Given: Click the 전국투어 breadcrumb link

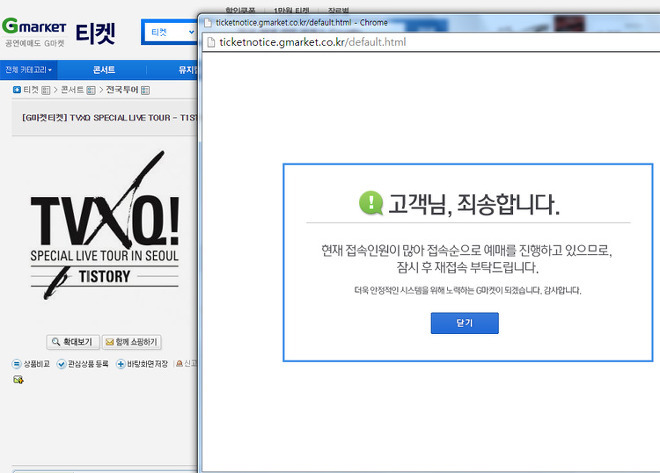Looking at the screenshot, I should 122,90.
